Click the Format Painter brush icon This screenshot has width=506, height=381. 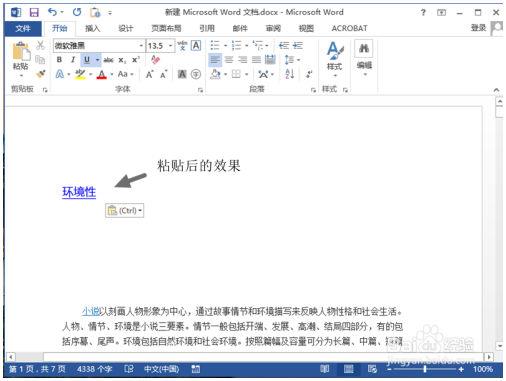click(41, 74)
